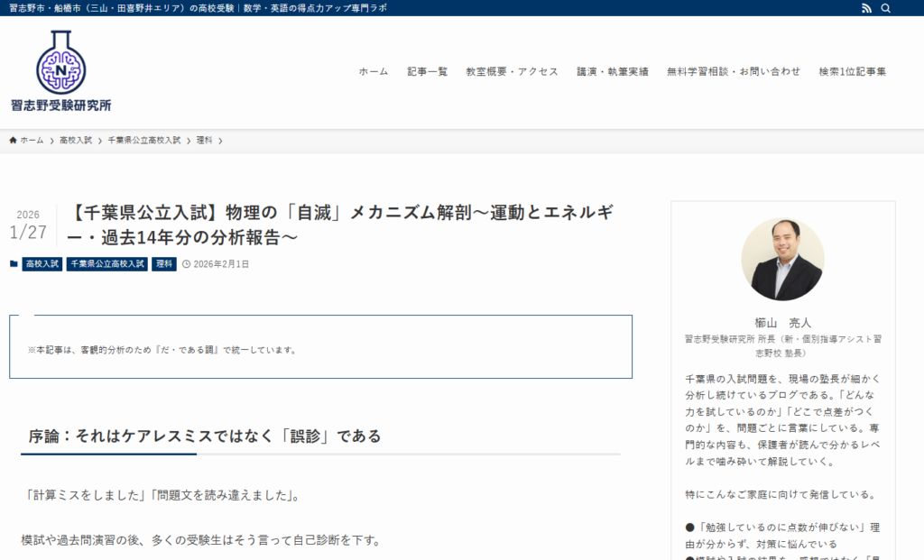Open the 記事一覧 menu item
The height and width of the screenshot is (560, 924).
pyautogui.click(x=427, y=72)
